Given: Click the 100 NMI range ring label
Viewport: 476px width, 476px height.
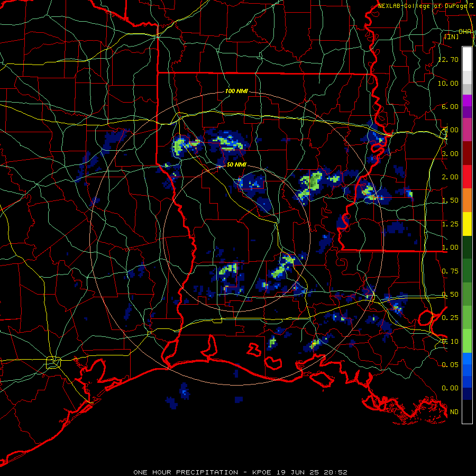Looking at the screenshot, I should pos(236,91).
